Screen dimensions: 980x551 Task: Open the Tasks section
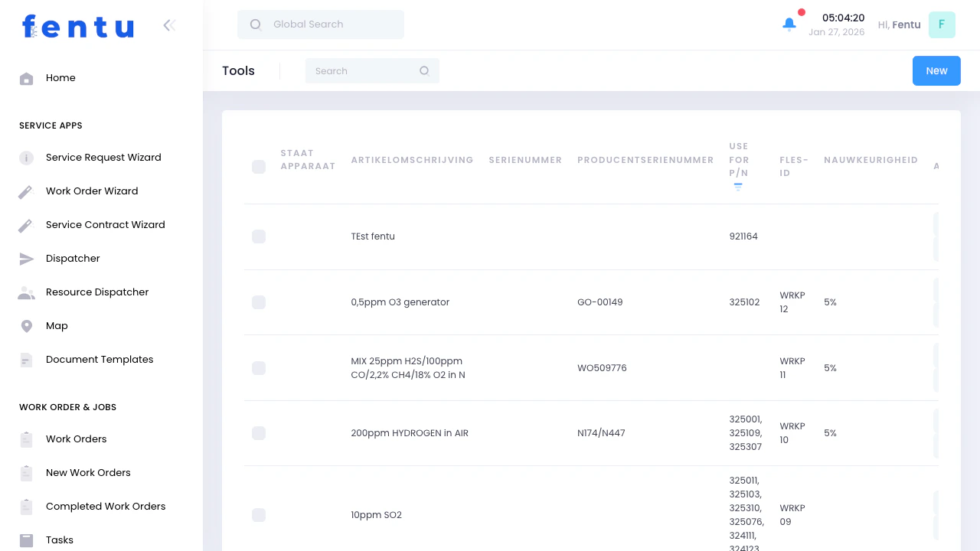click(60, 540)
